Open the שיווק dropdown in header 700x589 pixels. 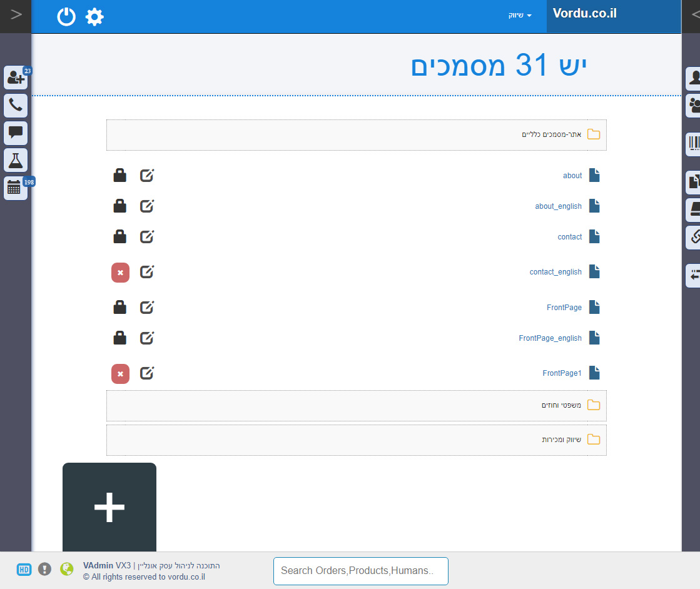(x=519, y=15)
